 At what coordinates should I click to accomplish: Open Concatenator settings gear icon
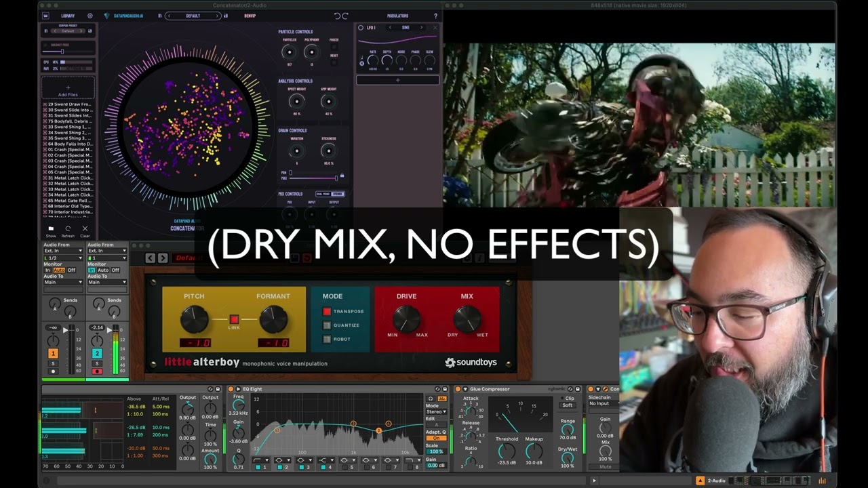coord(90,16)
